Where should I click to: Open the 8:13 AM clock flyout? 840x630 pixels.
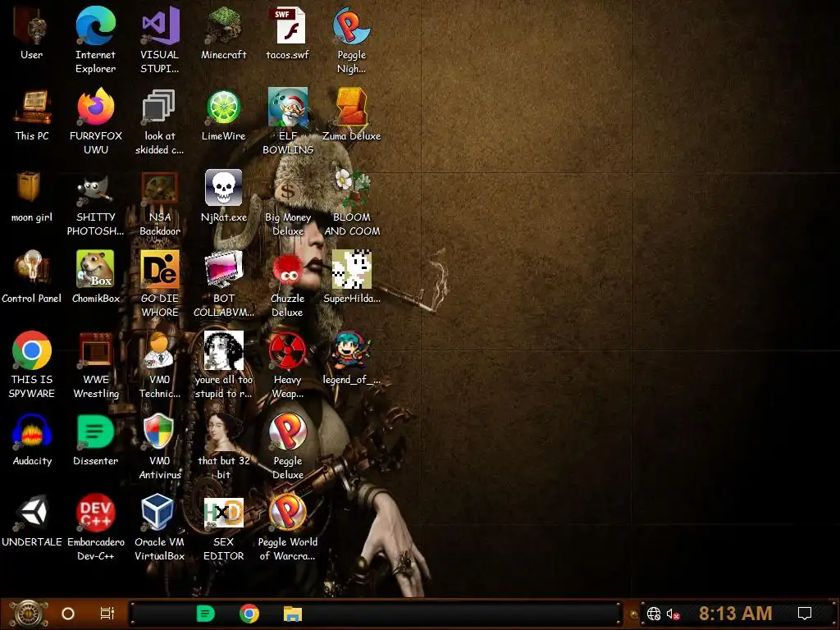click(735, 614)
